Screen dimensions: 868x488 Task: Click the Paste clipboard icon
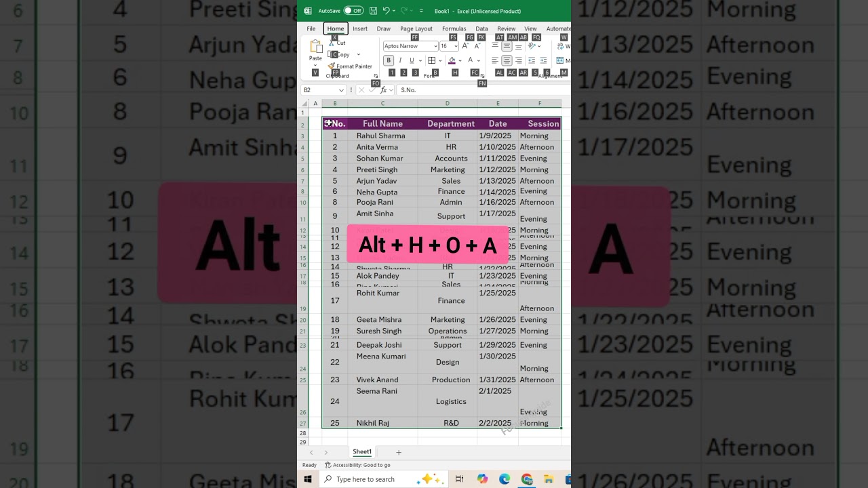pyautogui.click(x=316, y=46)
